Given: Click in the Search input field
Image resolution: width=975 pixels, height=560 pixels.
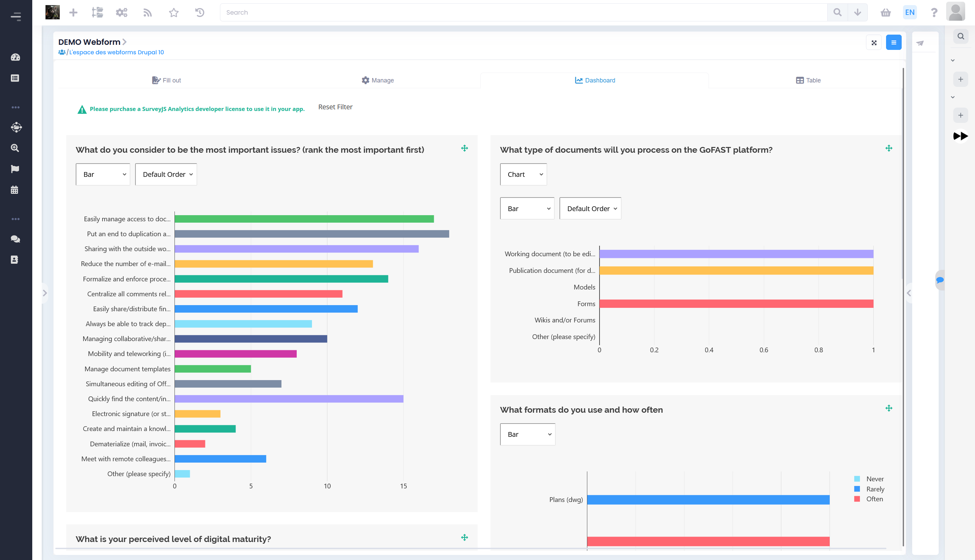Looking at the screenshot, I should click(x=523, y=13).
